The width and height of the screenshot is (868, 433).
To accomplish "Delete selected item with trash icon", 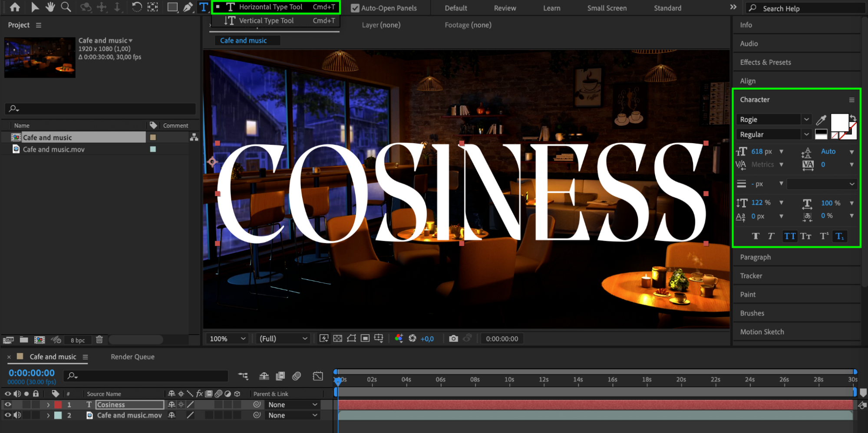I will tap(99, 340).
